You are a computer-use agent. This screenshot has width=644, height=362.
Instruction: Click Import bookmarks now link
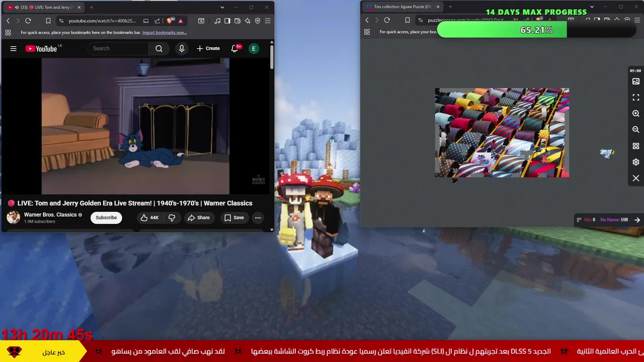tap(165, 32)
